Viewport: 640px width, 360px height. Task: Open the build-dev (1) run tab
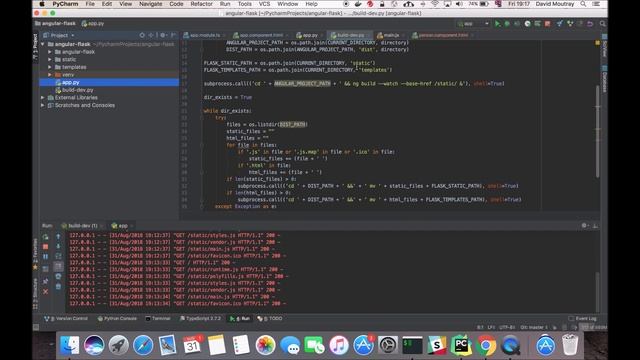point(82,225)
